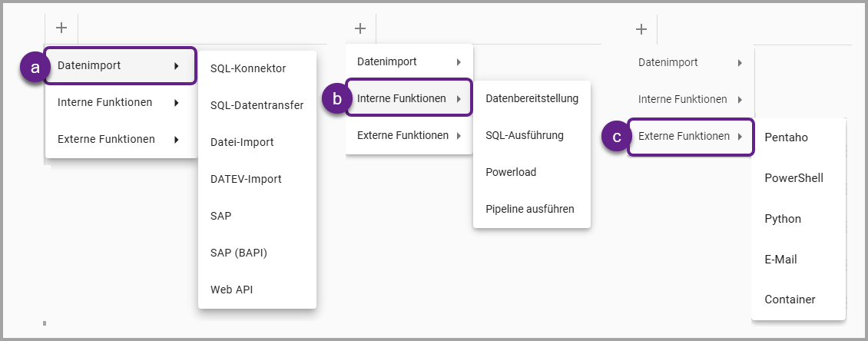Choose Powerload in the submenu
This screenshot has width=868, height=341.
click(x=510, y=172)
